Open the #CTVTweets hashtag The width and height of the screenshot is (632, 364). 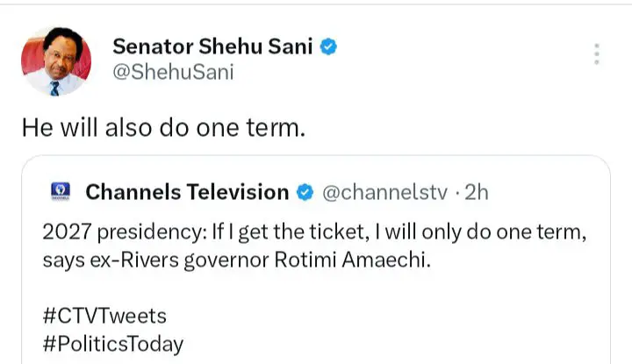(x=104, y=314)
